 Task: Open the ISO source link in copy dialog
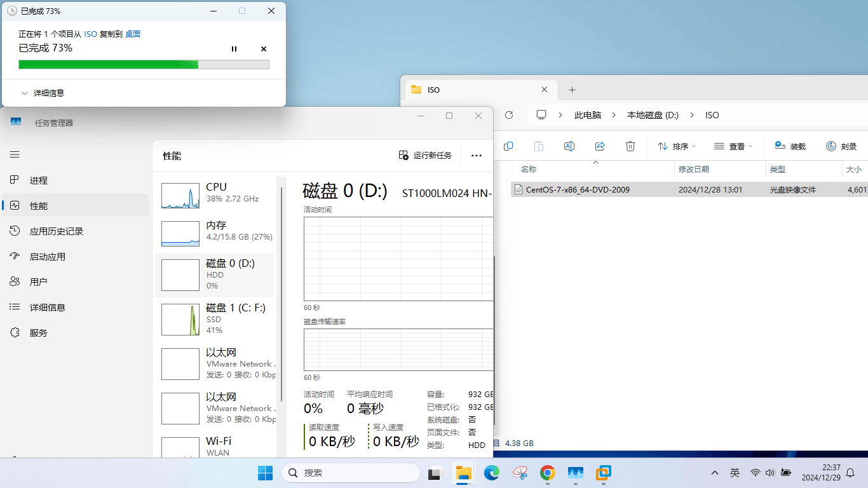pos(91,34)
